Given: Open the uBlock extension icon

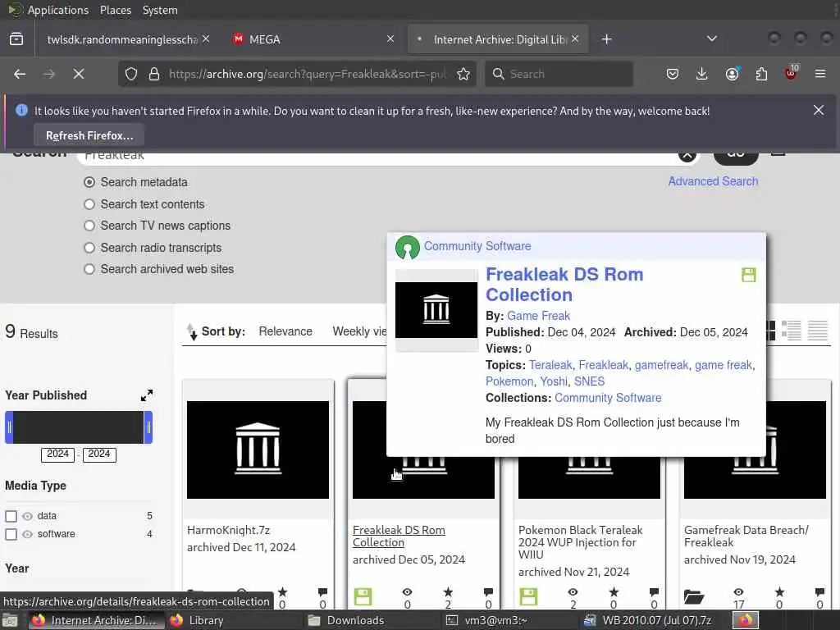Looking at the screenshot, I should point(791,73).
